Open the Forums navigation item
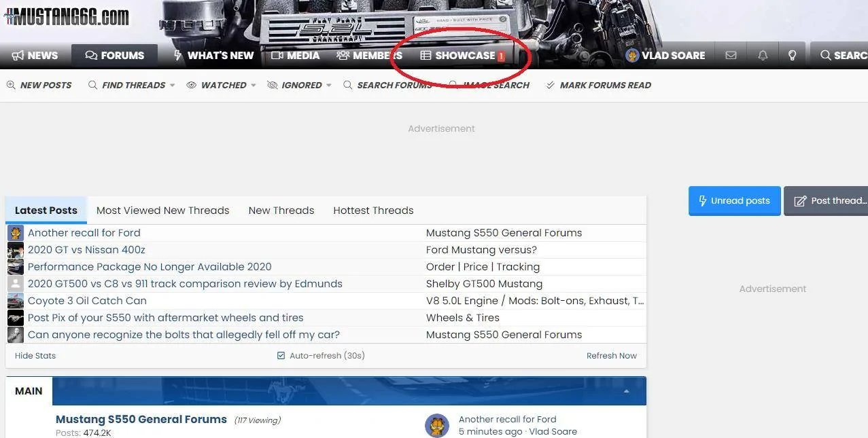Viewport: 868px width, 438px height. click(x=114, y=56)
